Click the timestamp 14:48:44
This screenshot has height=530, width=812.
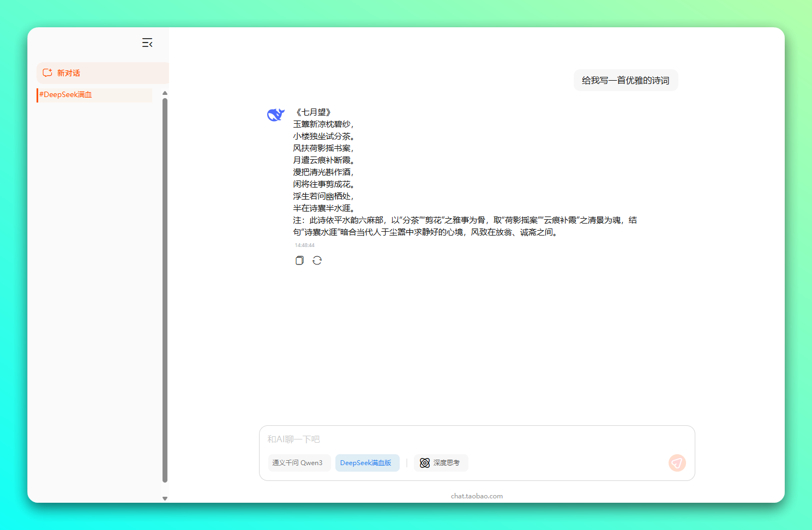click(304, 245)
